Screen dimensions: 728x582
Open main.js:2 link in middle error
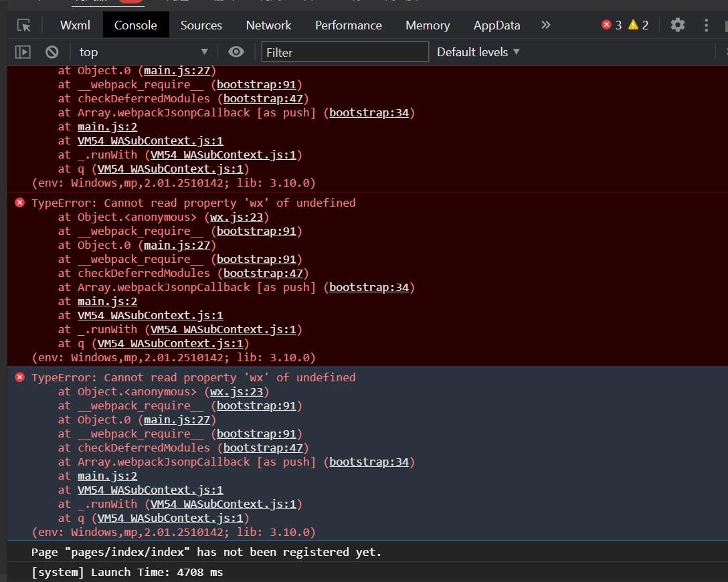click(x=107, y=302)
